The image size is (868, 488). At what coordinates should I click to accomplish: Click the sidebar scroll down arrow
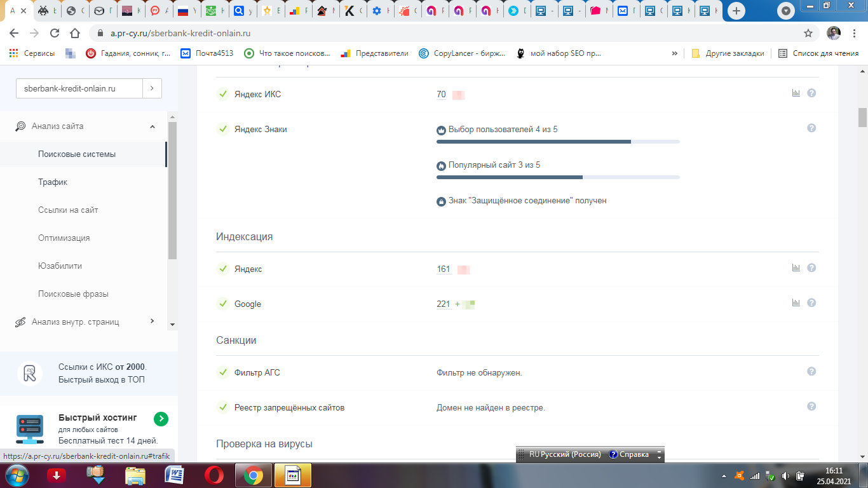[x=172, y=325]
